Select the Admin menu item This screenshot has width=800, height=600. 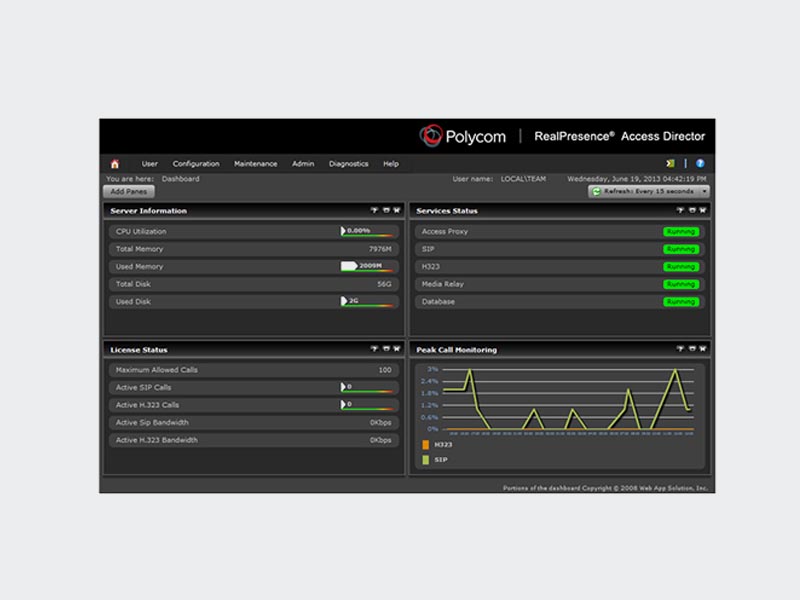tap(302, 163)
